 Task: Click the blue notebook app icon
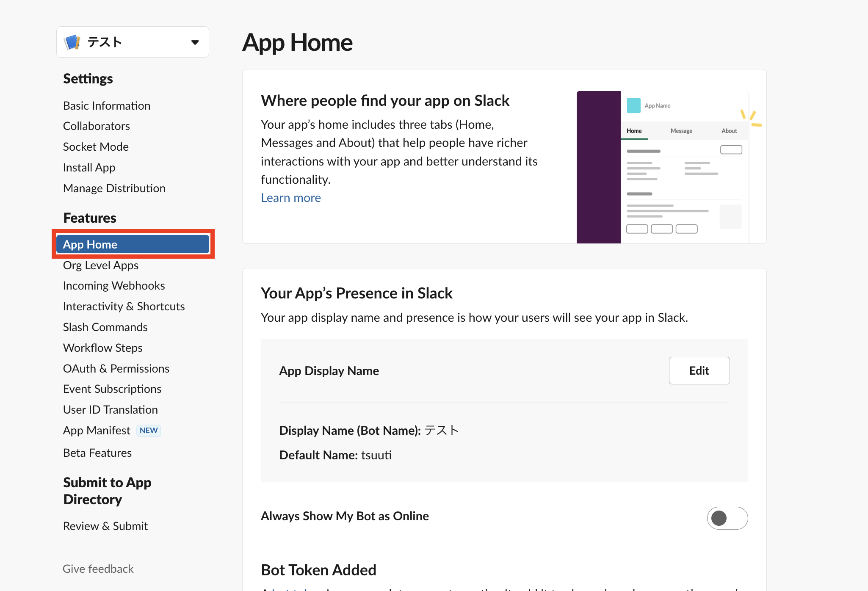pyautogui.click(x=72, y=42)
